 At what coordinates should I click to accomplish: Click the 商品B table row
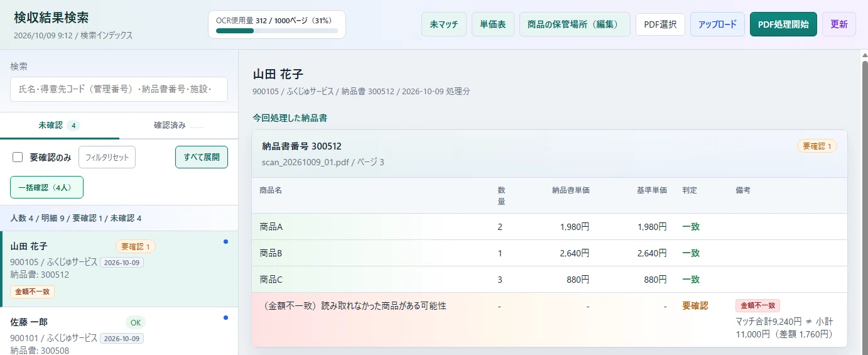pyautogui.click(x=549, y=253)
